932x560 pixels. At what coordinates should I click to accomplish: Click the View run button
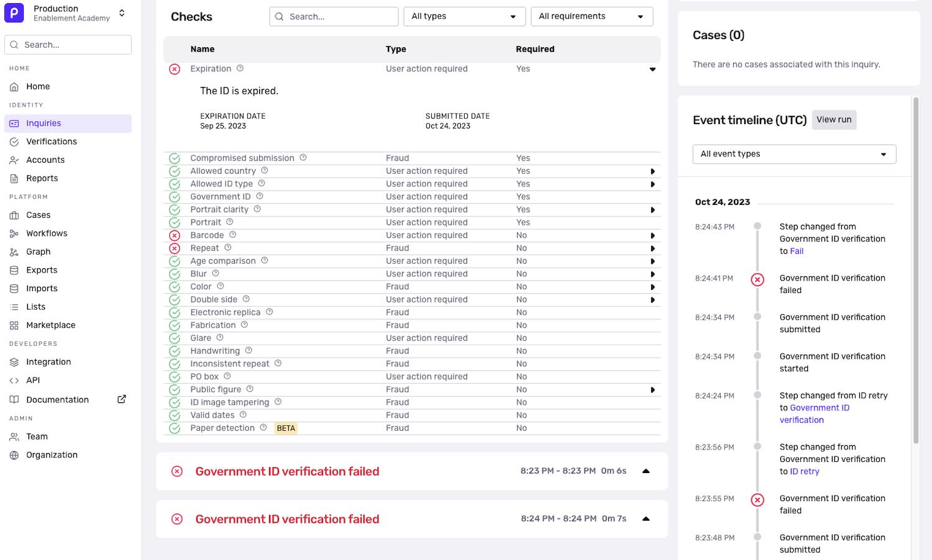pos(834,120)
